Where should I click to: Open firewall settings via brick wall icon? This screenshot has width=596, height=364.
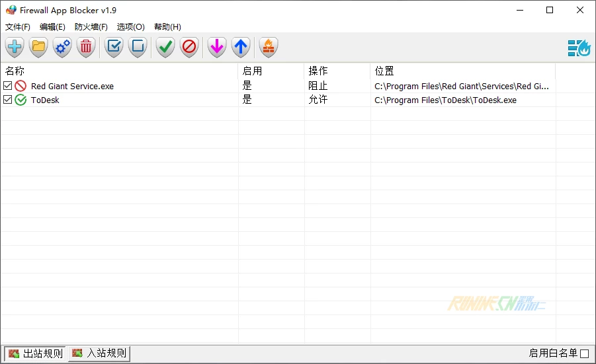(269, 47)
